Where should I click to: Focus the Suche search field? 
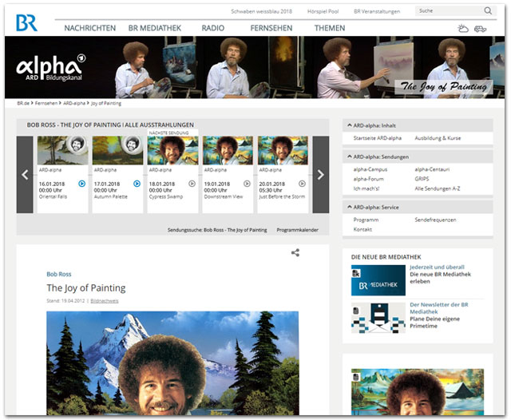tap(449, 10)
